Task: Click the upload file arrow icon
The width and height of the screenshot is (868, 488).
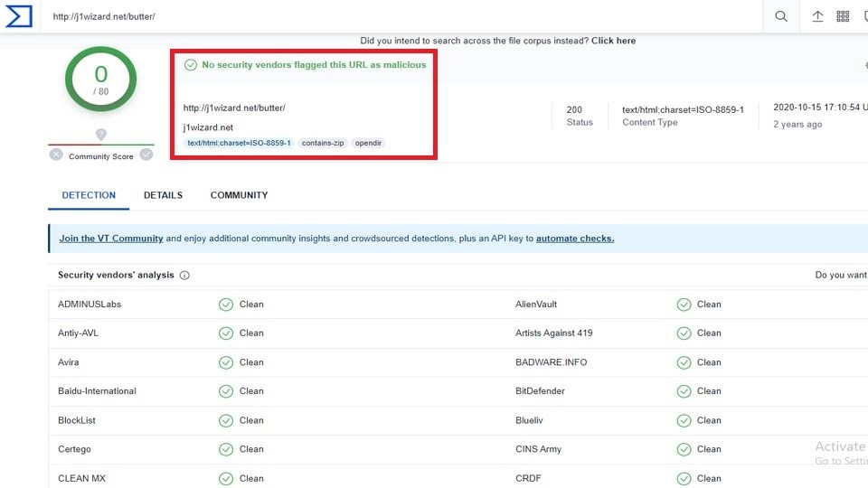Action: (817, 16)
